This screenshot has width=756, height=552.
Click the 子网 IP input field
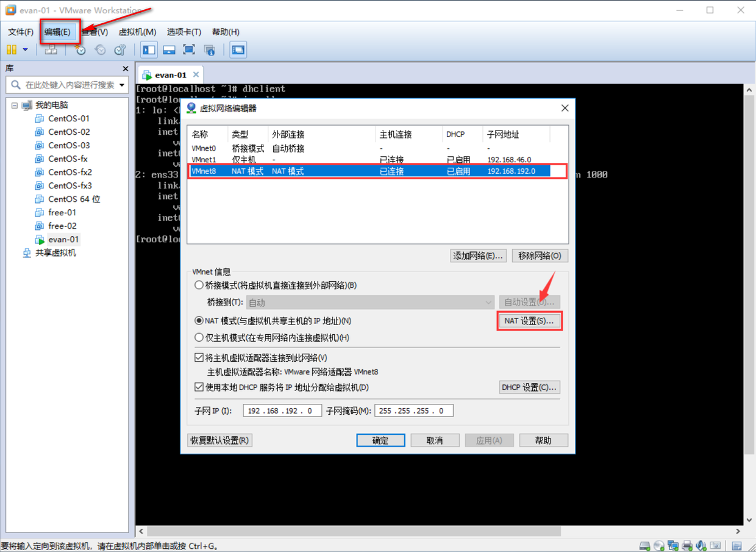(282, 410)
